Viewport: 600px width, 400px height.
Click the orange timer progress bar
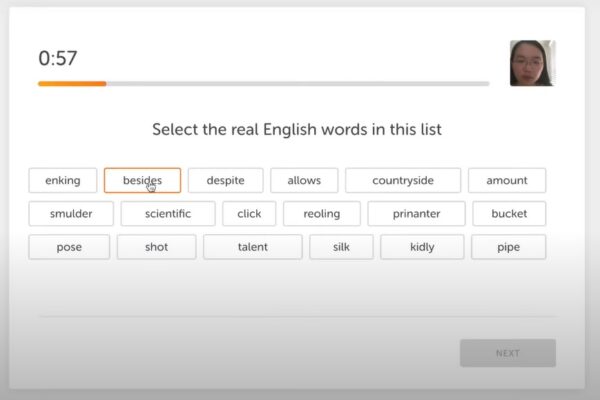[x=264, y=83]
